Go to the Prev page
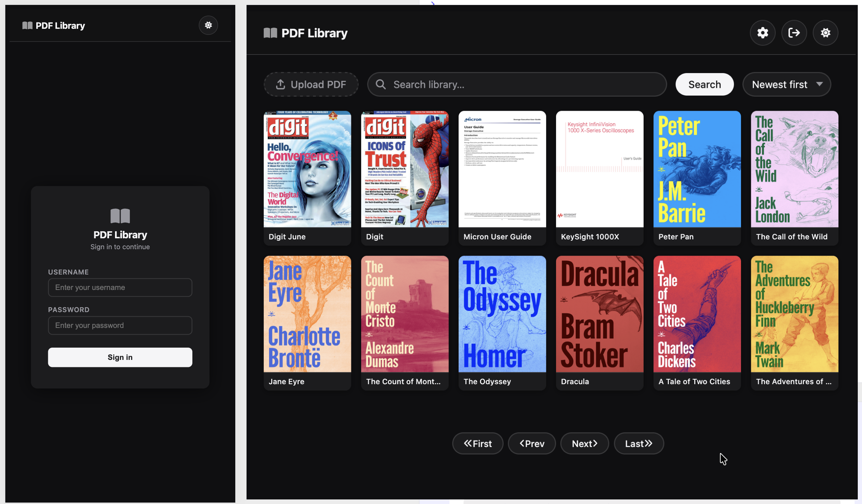The image size is (862, 504). coord(532,444)
